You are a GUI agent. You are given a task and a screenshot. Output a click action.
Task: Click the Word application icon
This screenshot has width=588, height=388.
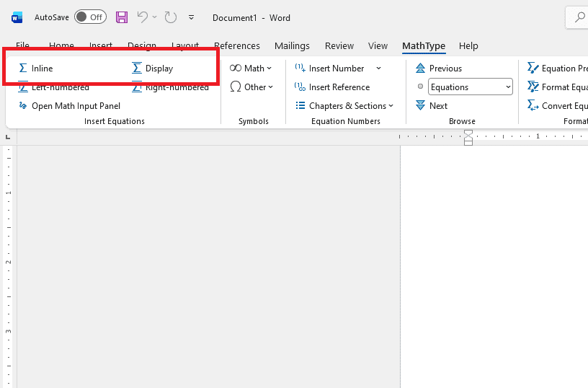17,17
